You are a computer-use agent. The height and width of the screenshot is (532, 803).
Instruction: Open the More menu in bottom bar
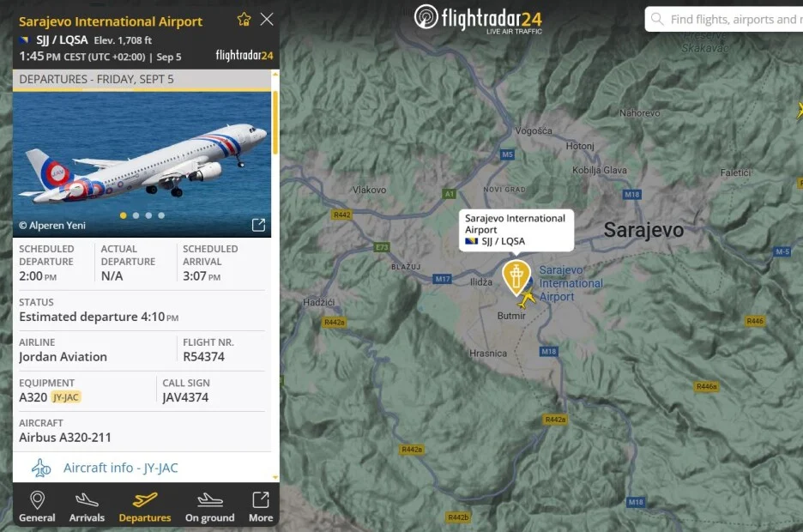click(261, 507)
